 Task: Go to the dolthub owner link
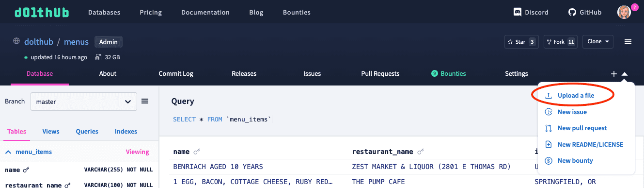(38, 42)
